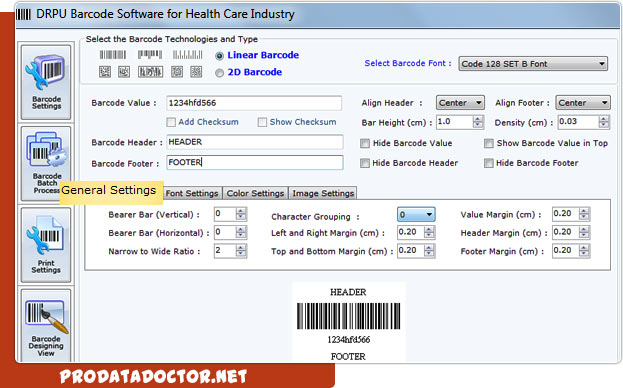Click second 2D barcode sample icon
The height and width of the screenshot is (388, 623).
coord(124,72)
